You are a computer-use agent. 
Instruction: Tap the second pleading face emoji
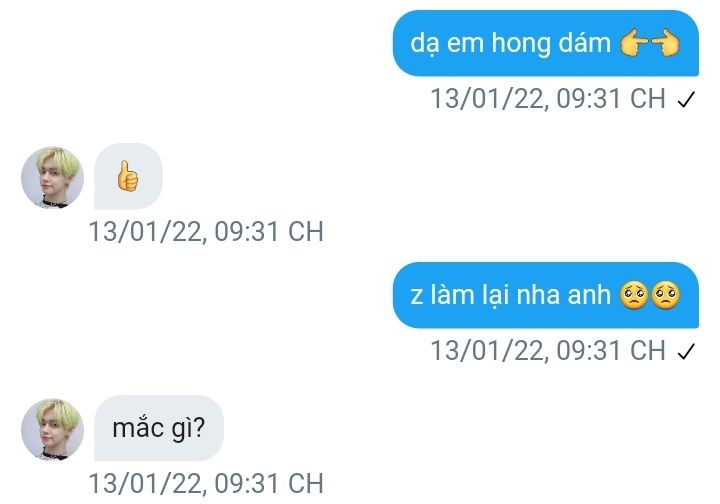666,295
